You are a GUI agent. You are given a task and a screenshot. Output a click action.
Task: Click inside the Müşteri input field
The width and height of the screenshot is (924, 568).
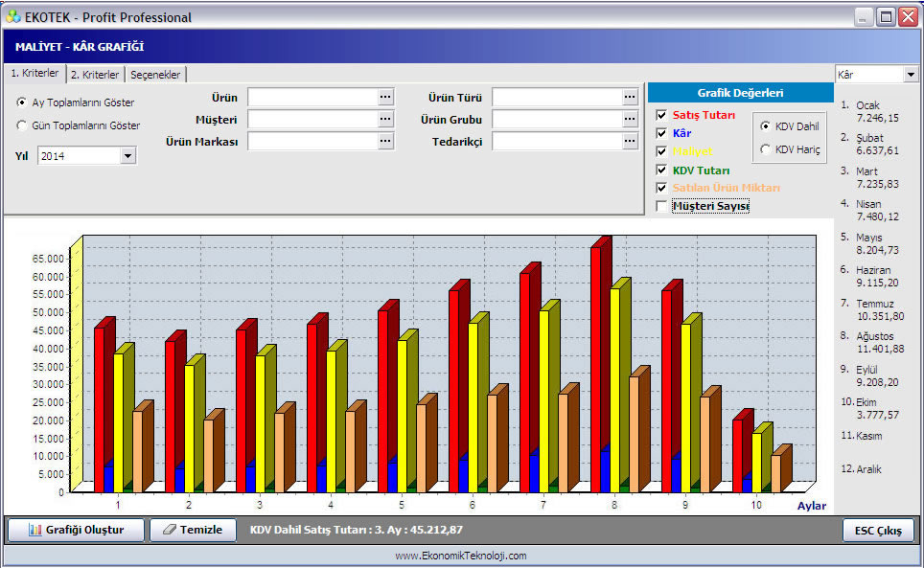pyautogui.click(x=313, y=120)
